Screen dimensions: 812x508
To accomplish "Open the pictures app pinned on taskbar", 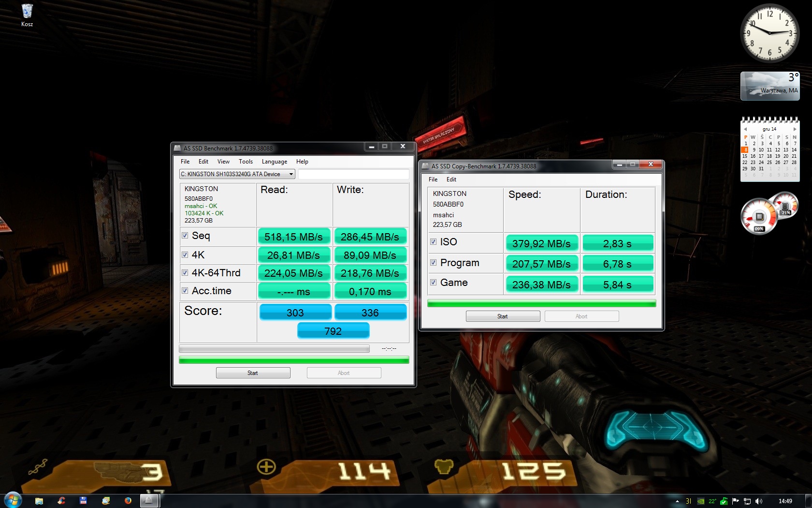I will click(x=106, y=501).
